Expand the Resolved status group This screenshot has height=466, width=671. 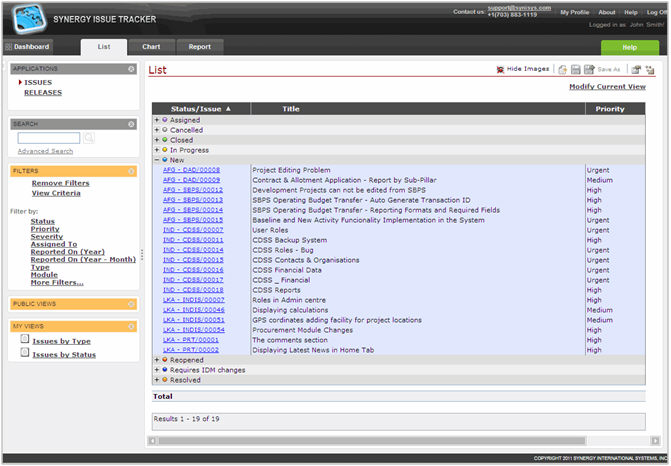coord(157,380)
